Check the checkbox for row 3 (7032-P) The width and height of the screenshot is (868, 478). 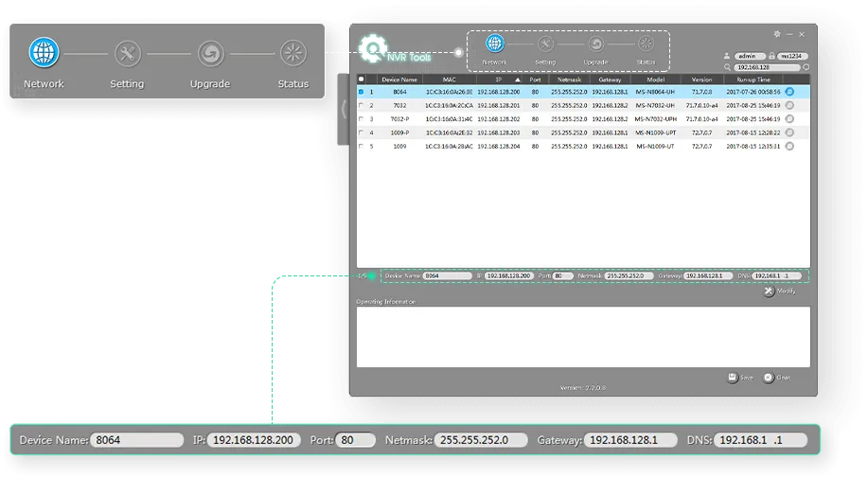click(x=362, y=119)
